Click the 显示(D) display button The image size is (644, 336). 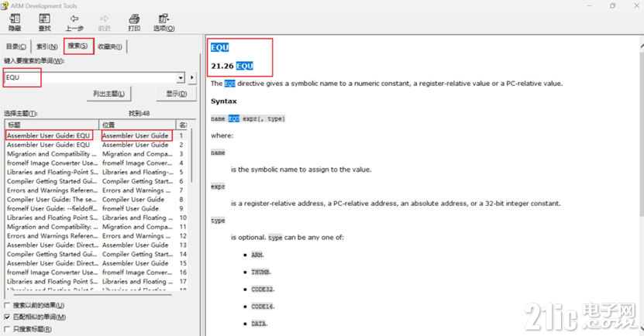tap(176, 94)
